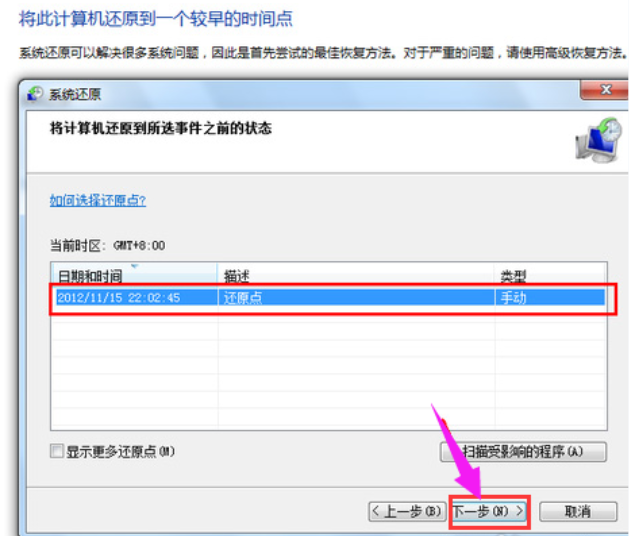629x536 pixels.
Task: Click the System Restore computer graphic
Action: coord(596,139)
